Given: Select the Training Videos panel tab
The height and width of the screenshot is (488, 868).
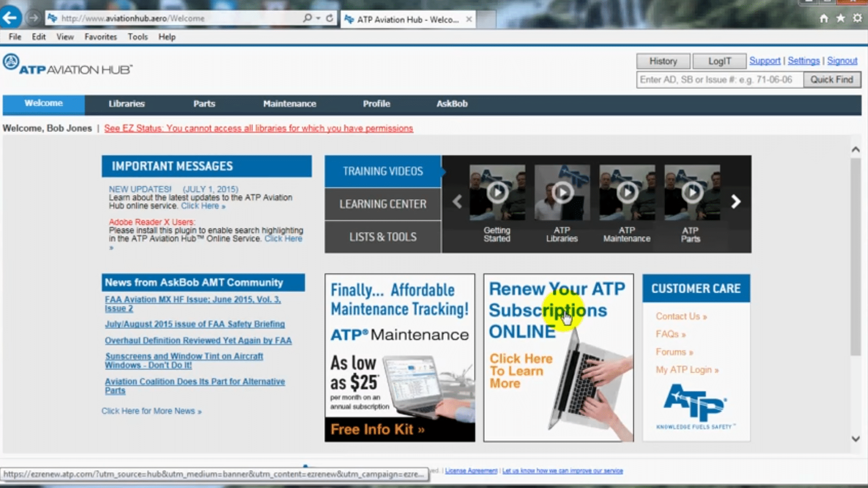Looking at the screenshot, I should [x=383, y=171].
